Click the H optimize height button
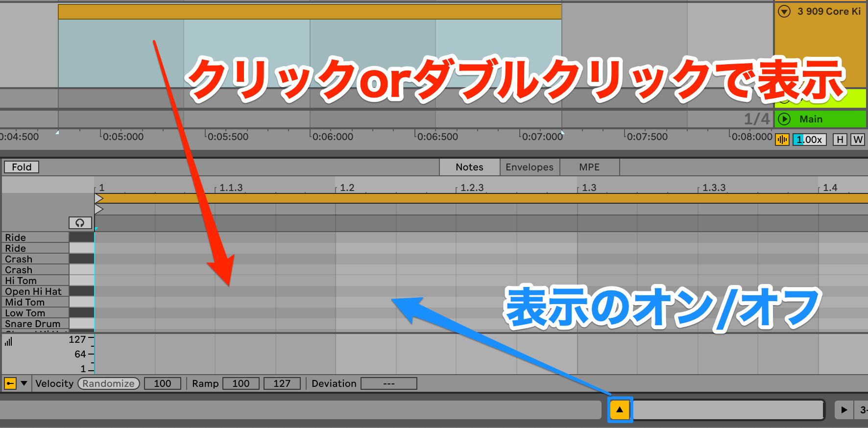868x428 pixels. click(x=840, y=140)
